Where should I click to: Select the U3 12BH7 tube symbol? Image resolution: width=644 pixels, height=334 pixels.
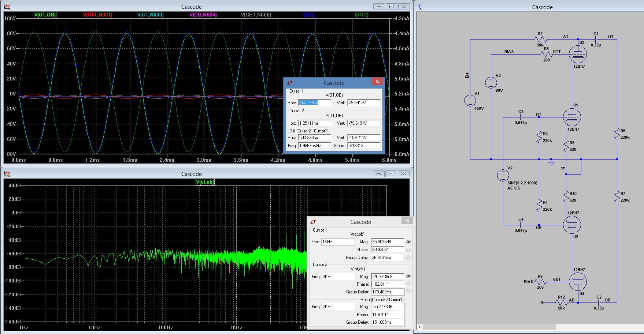[x=578, y=54]
